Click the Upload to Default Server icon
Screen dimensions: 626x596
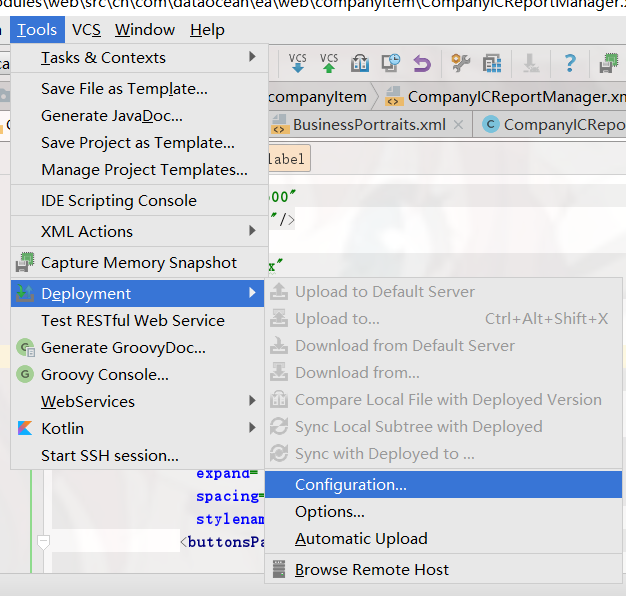point(279,292)
